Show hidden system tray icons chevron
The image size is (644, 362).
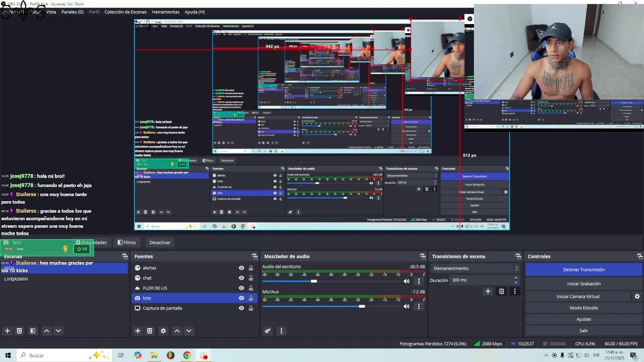[546, 355]
